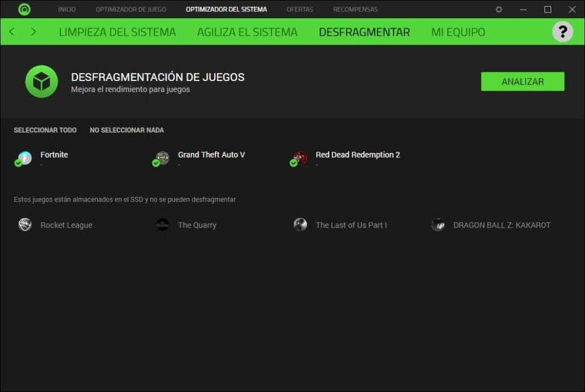Click the Razer Cortex logo icon

[24, 10]
